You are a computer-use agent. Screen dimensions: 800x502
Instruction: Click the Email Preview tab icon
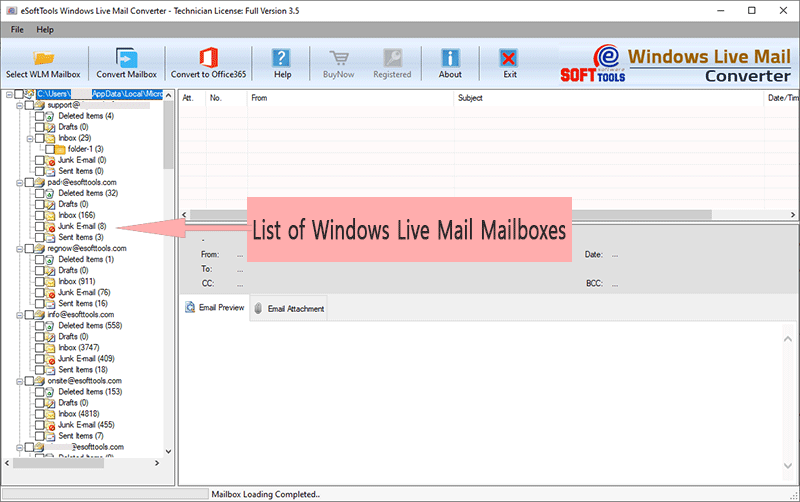coord(190,307)
